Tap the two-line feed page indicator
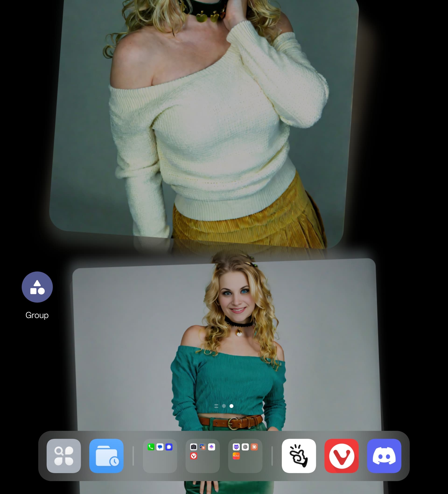 (x=216, y=406)
